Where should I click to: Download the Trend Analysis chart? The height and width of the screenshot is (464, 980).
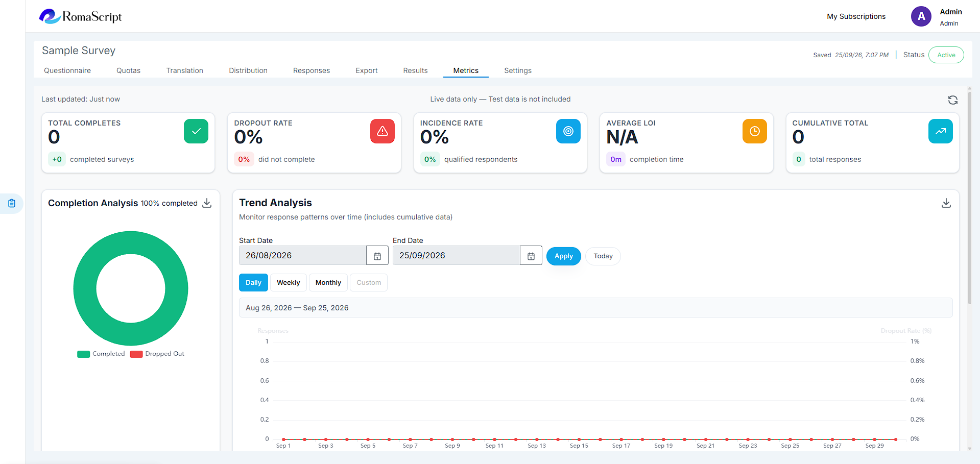coord(946,203)
